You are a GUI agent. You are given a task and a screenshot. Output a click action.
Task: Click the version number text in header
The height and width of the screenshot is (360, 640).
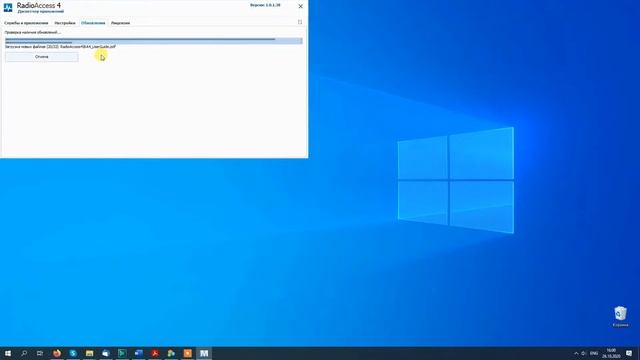[x=265, y=5]
